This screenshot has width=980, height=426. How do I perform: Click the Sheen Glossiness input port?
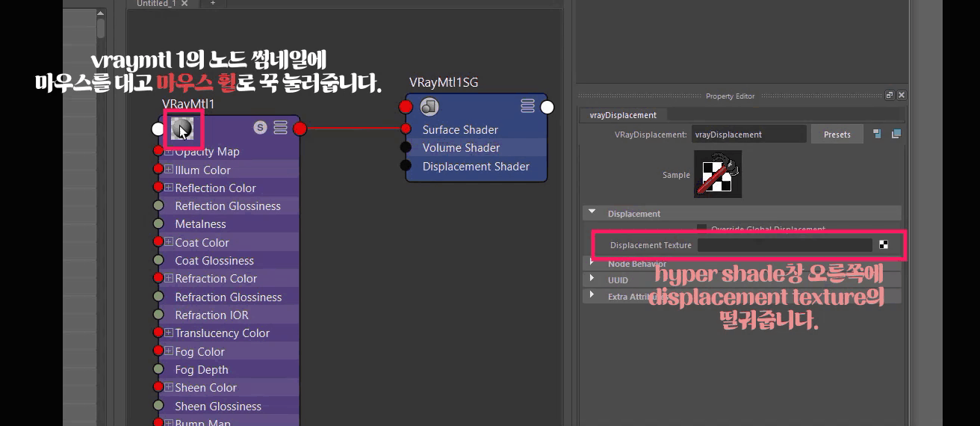point(158,406)
